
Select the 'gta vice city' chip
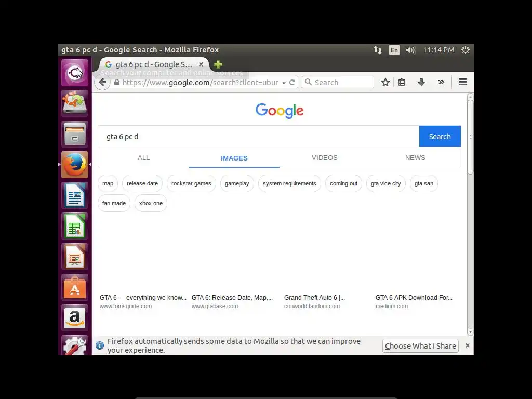[x=386, y=183]
